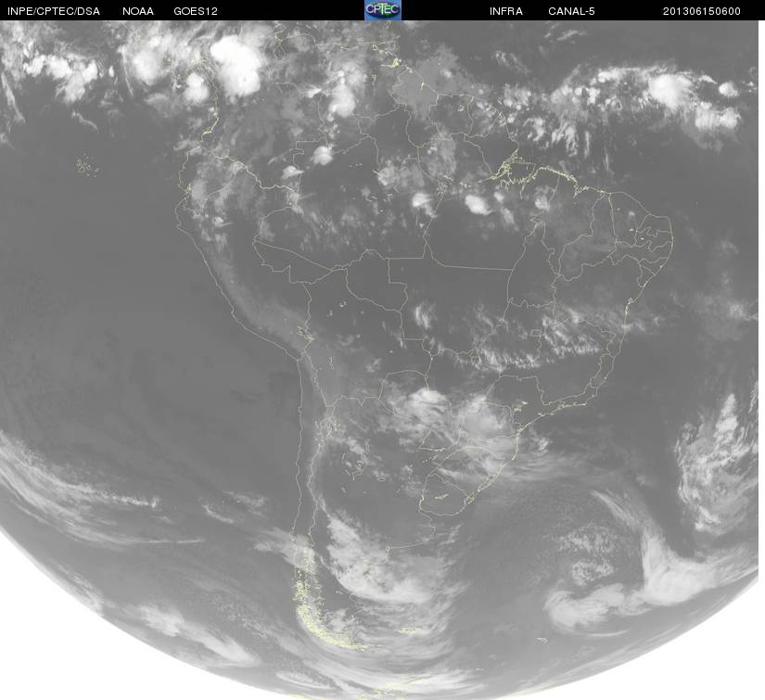Click the NOAA text in the header
Viewport: 765px width, 700px height.
[138, 11]
